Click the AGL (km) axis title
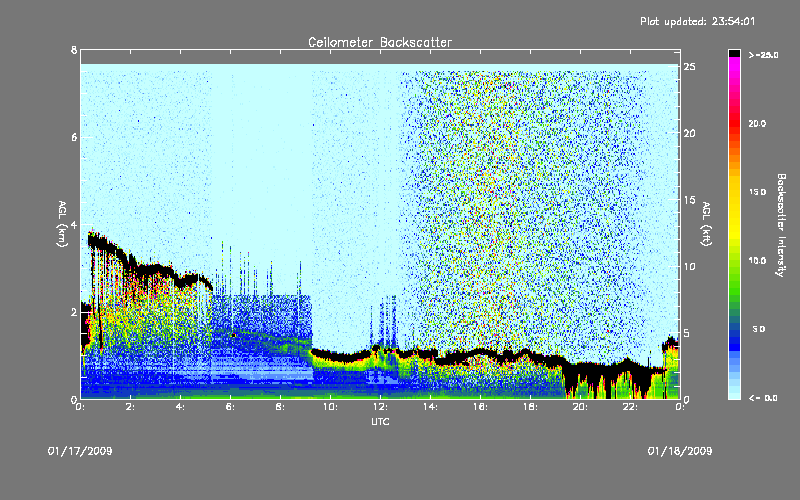 coord(62,224)
